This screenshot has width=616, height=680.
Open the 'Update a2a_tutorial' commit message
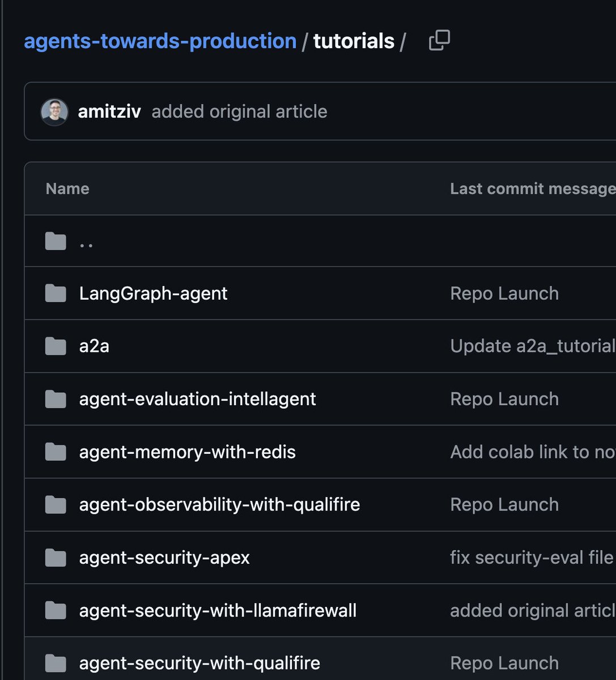(x=533, y=346)
